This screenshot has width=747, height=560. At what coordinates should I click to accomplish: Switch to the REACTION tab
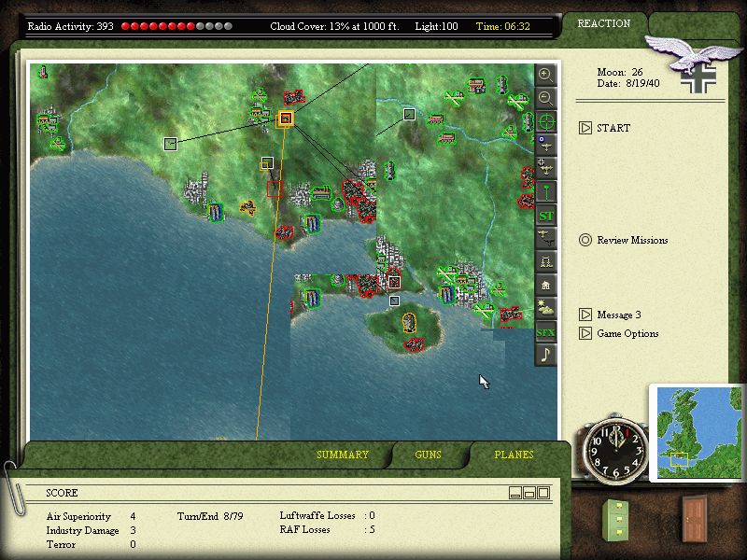(603, 24)
